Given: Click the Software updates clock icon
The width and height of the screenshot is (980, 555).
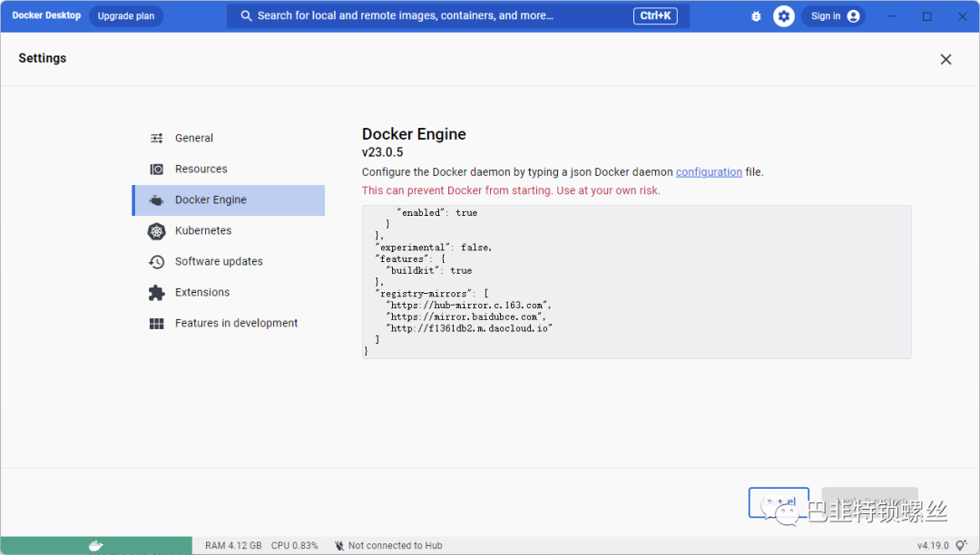Looking at the screenshot, I should tap(157, 262).
